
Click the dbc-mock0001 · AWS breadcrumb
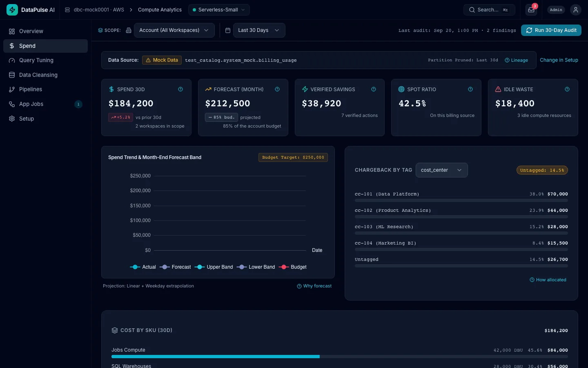point(99,10)
